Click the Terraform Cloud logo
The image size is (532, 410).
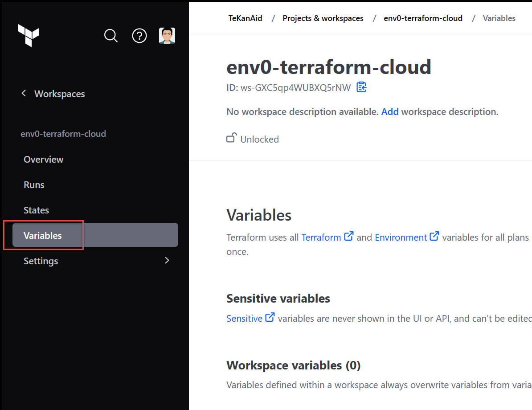pyautogui.click(x=28, y=36)
